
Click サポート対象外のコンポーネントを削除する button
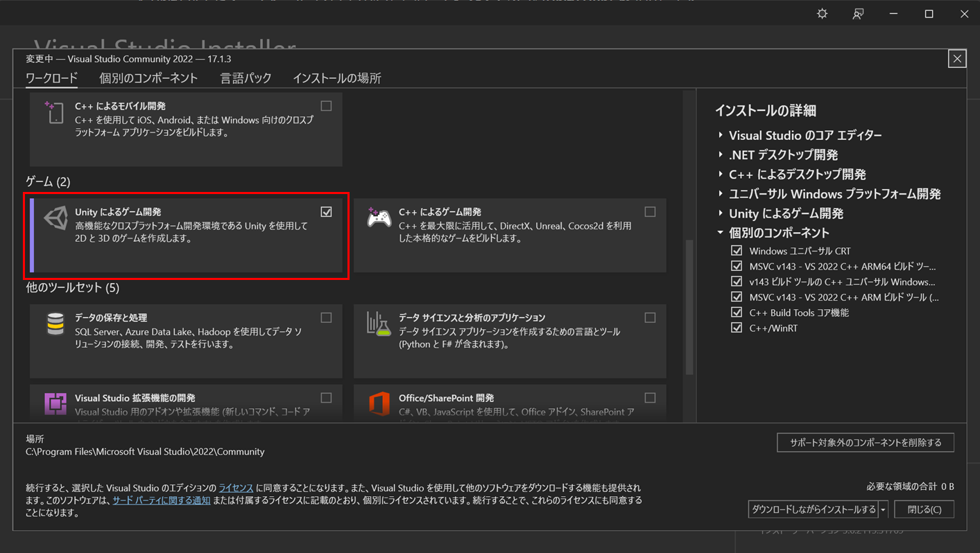click(866, 442)
